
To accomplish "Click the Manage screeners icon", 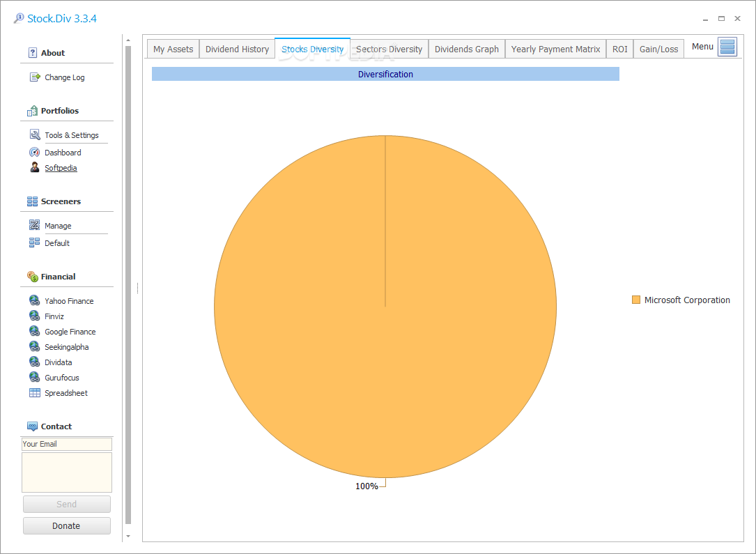I will pyautogui.click(x=35, y=225).
